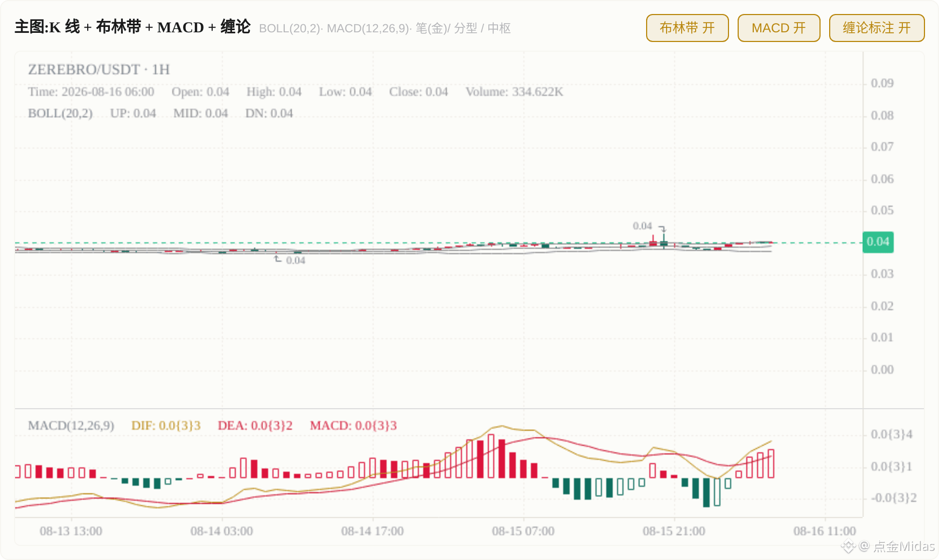Click the MACD(12,26,9) indicator label

click(x=71, y=426)
